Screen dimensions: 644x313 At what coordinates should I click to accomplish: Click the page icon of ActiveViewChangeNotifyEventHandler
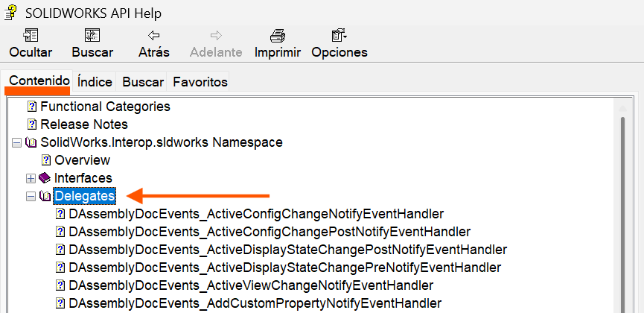pyautogui.click(x=60, y=285)
